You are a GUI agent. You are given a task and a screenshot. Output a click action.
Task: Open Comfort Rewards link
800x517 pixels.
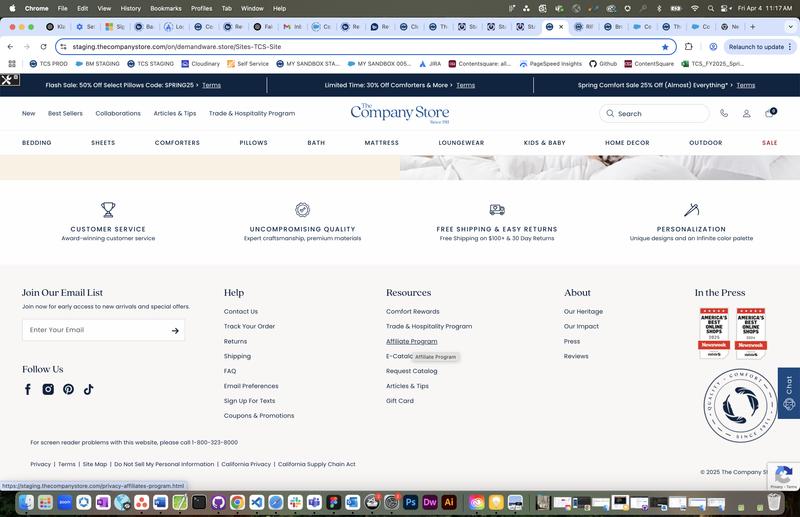[412, 311]
